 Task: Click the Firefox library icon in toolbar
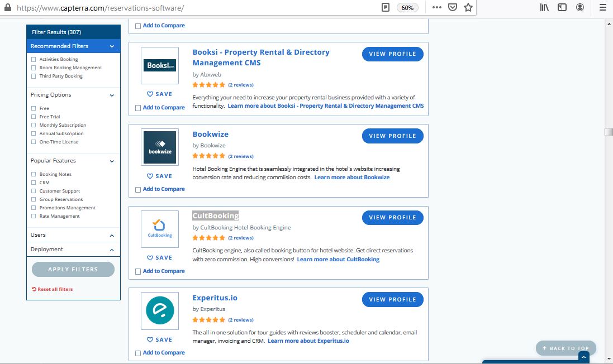543,8
